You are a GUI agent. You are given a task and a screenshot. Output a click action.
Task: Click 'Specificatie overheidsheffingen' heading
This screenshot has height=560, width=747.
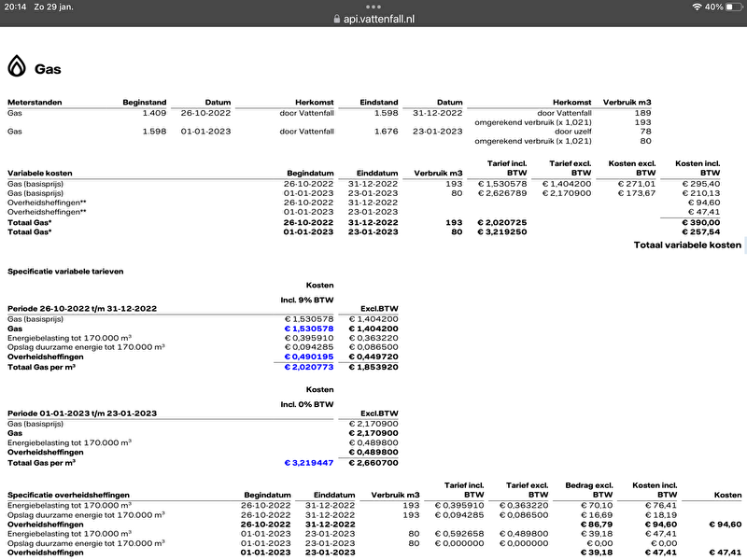tap(68, 496)
